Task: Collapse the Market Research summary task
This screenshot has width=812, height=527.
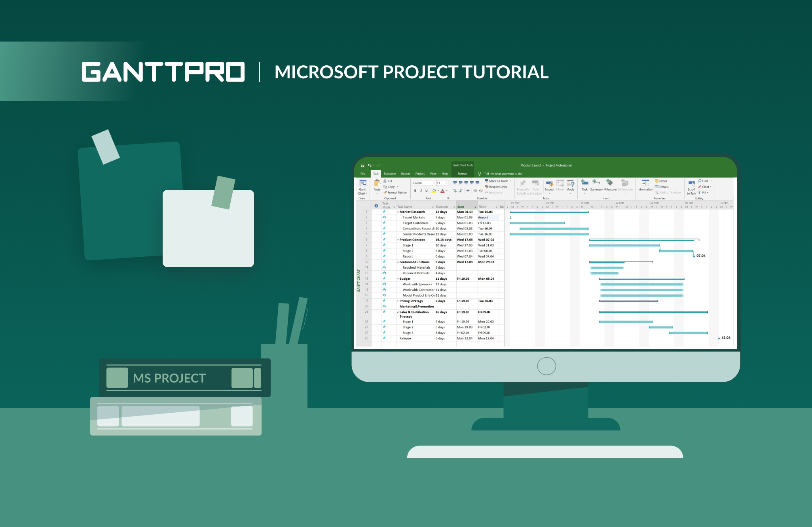Action: (x=398, y=212)
